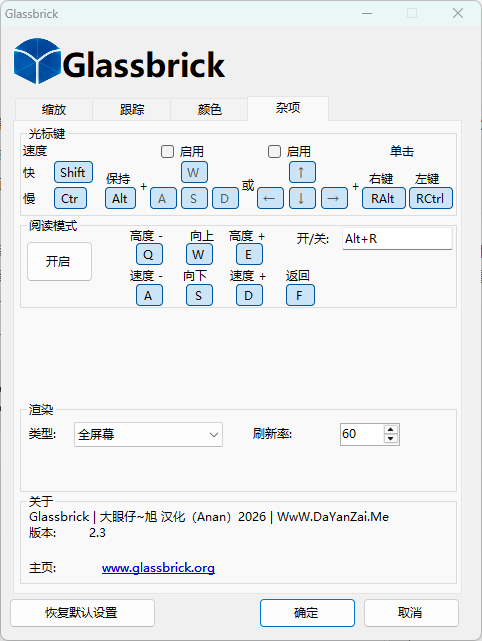
Task: Switch to the 颜色 tab
Action: (209, 110)
